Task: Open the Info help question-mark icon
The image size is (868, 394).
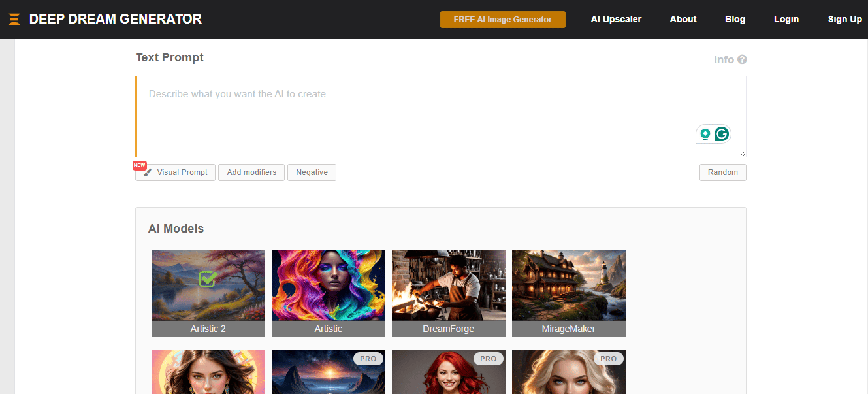Action: click(742, 59)
